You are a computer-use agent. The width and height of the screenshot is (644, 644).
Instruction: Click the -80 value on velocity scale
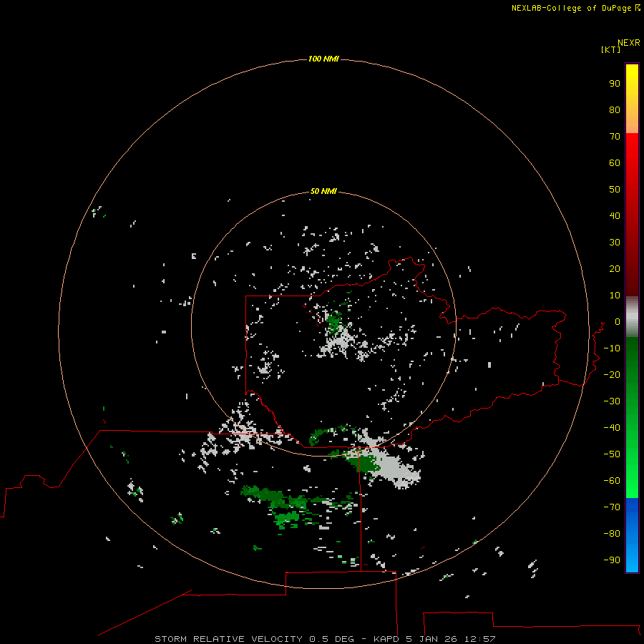(x=612, y=534)
